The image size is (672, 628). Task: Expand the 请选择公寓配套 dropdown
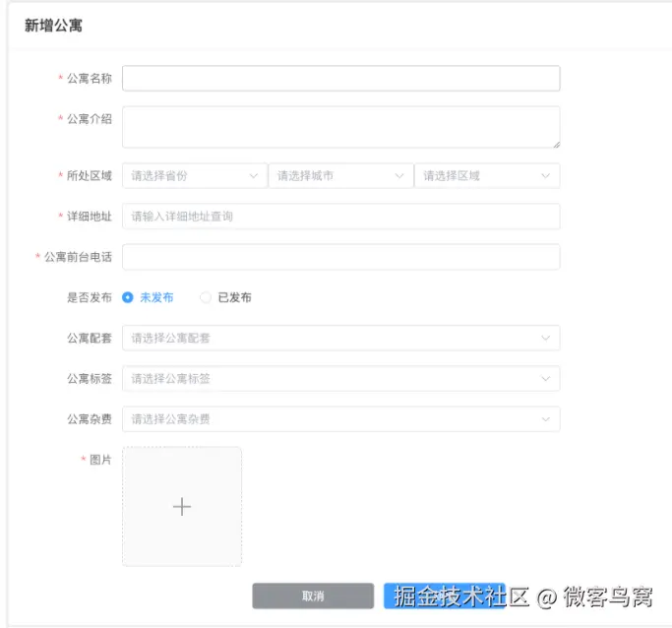(x=340, y=338)
